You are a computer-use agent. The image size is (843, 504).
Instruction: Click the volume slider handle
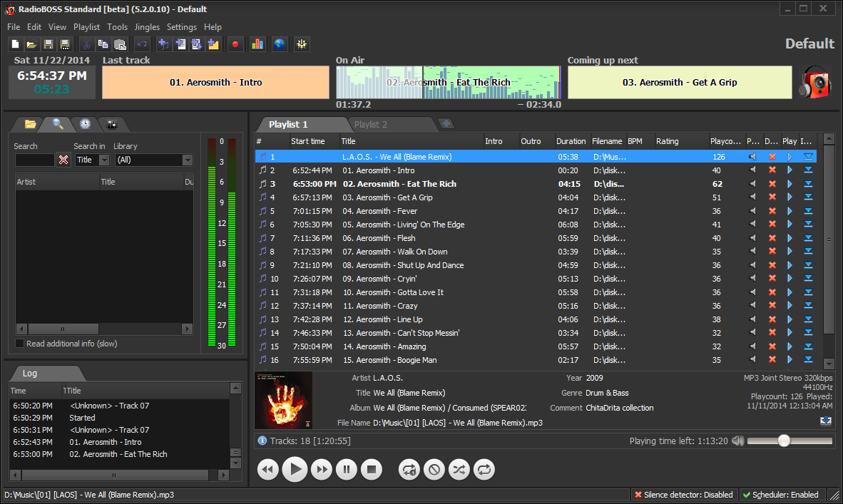point(784,441)
